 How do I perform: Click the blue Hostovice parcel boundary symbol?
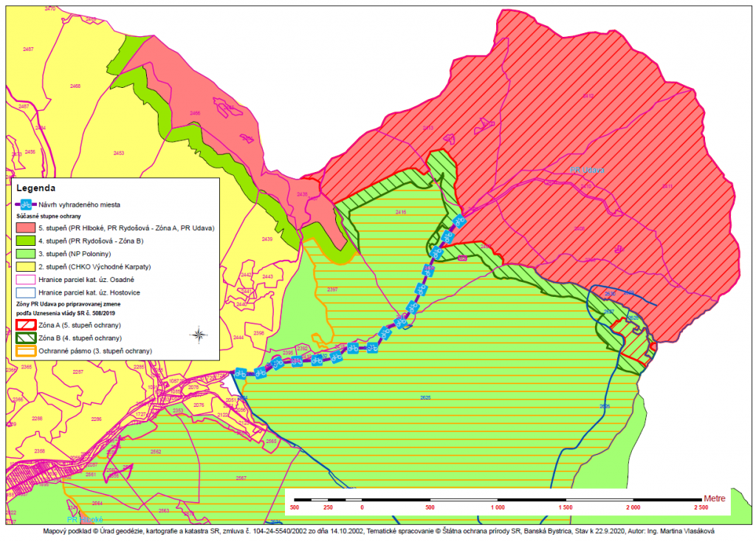(x=25, y=292)
